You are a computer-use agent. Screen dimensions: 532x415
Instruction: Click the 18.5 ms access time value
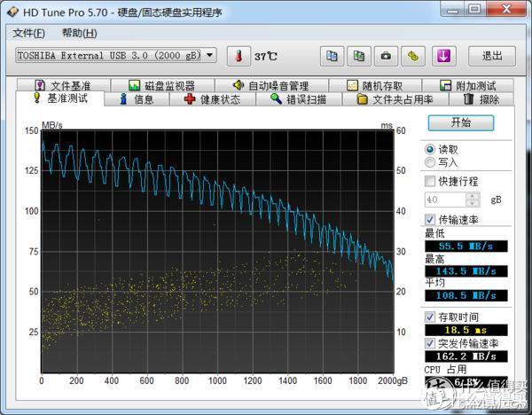pyautogui.click(x=466, y=330)
